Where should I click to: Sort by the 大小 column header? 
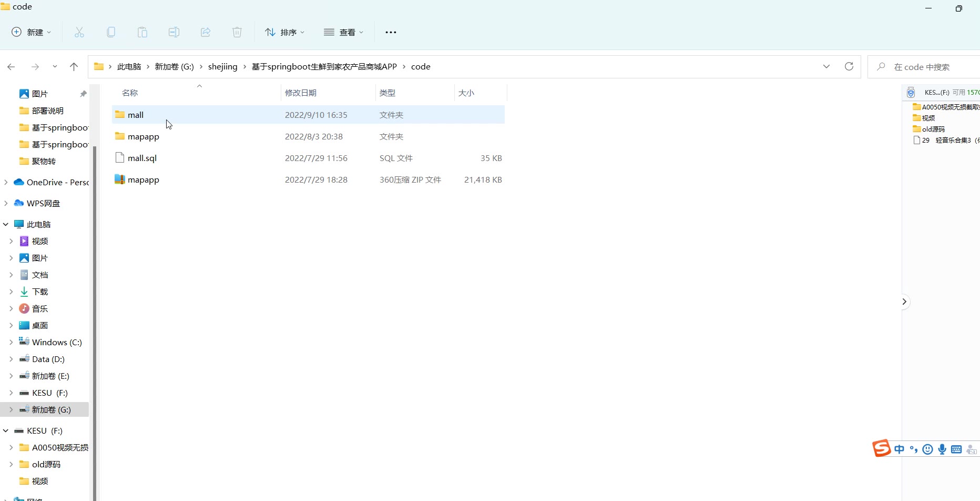click(466, 93)
